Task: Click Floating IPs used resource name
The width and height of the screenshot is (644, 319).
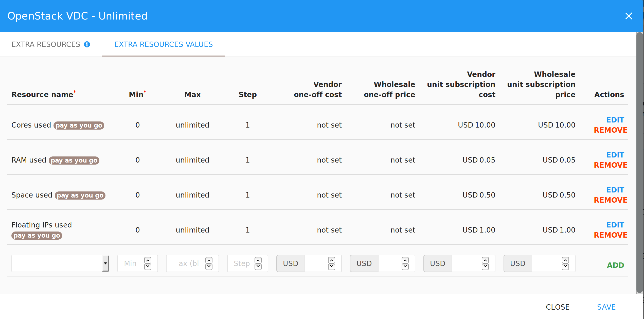Action: (42, 225)
